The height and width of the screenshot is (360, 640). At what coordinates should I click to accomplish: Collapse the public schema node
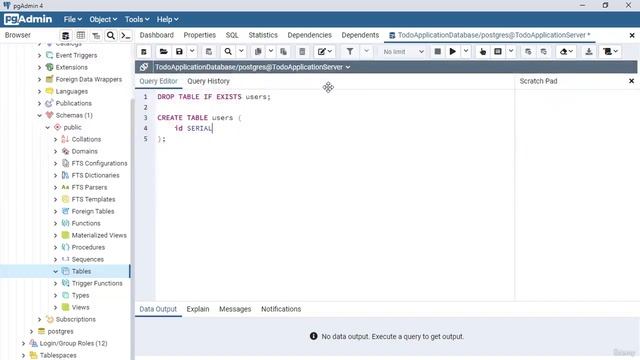pyautogui.click(x=47, y=127)
